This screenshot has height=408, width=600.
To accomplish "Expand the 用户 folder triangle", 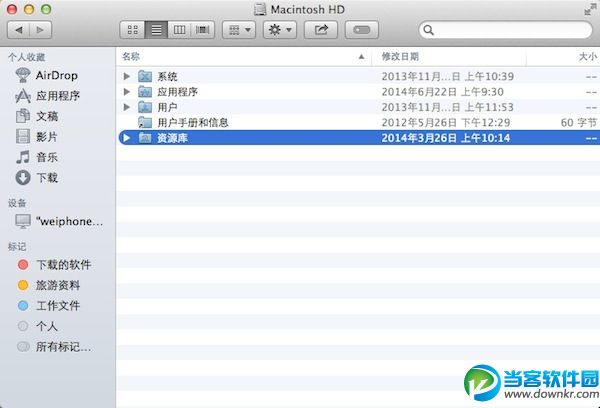I will tap(127, 107).
